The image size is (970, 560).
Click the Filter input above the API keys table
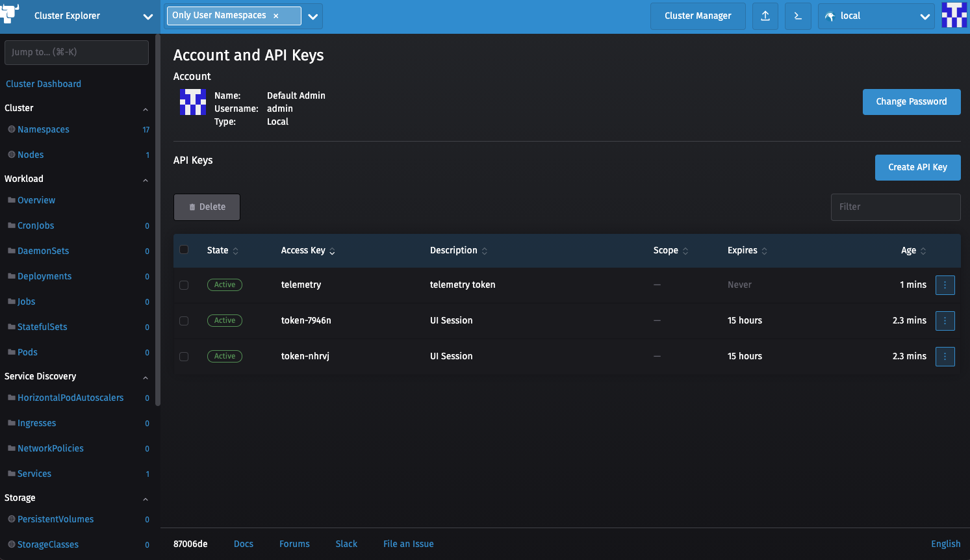(x=895, y=207)
